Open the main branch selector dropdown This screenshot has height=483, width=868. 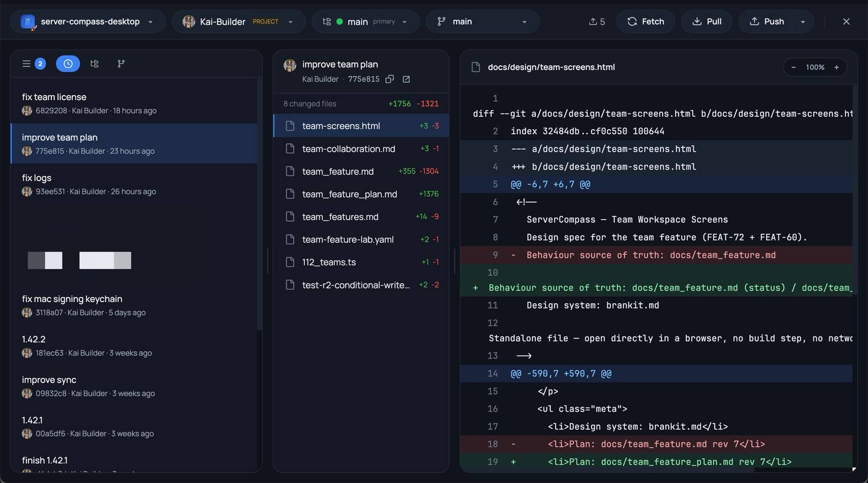(483, 21)
